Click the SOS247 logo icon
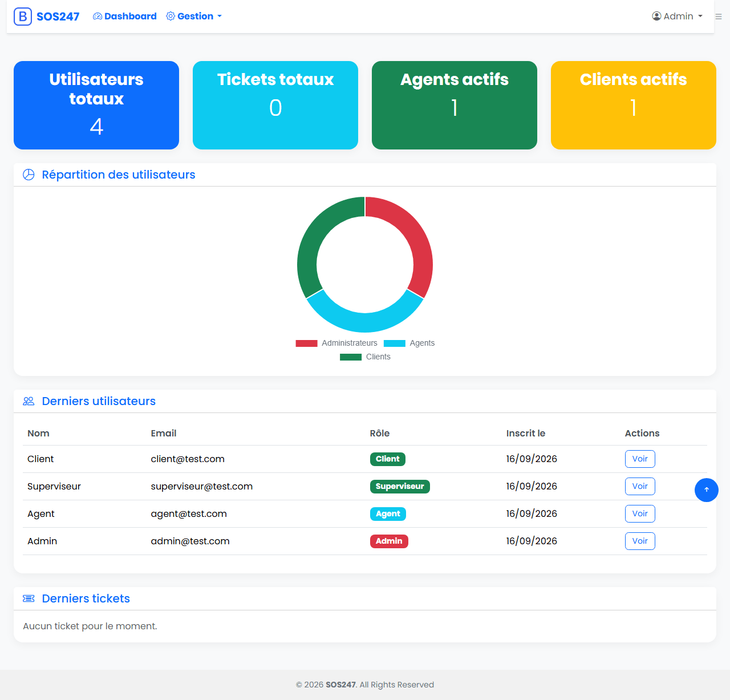The width and height of the screenshot is (730, 700). tap(23, 17)
